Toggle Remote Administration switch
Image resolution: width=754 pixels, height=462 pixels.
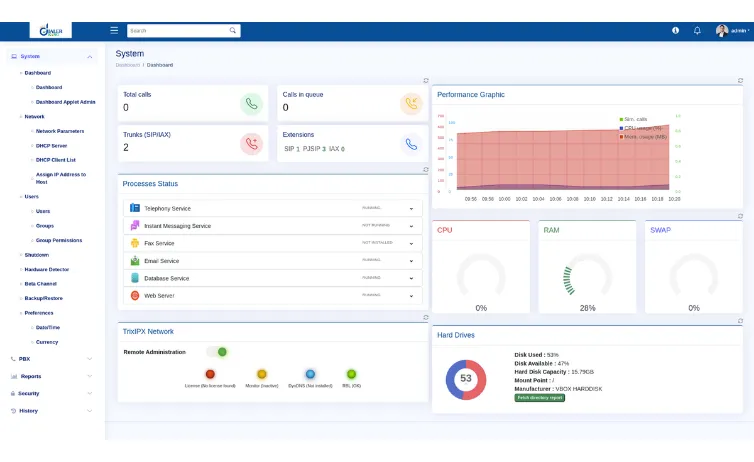217,352
